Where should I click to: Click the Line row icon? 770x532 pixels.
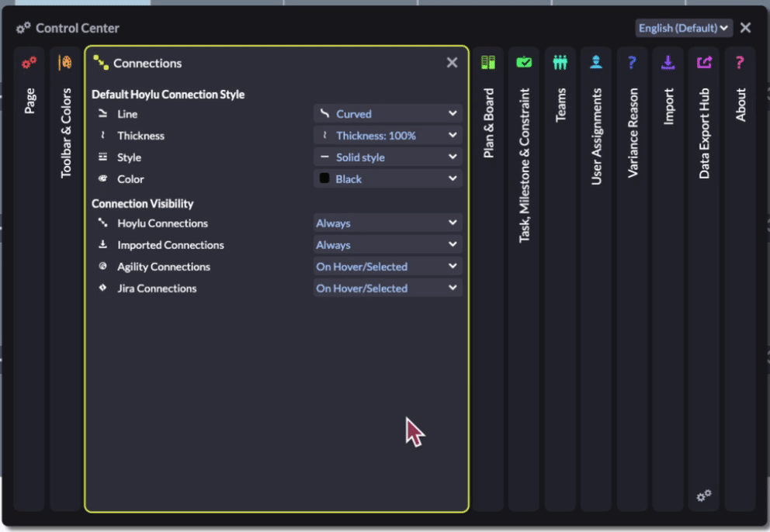point(102,114)
